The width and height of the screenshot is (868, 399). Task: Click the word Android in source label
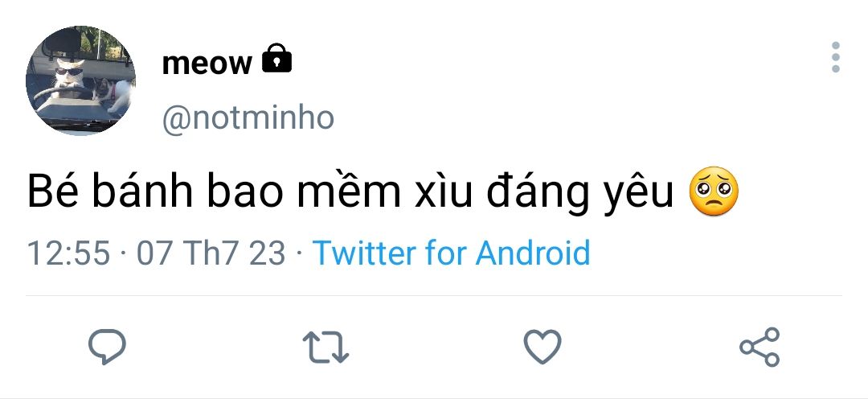[x=533, y=253]
